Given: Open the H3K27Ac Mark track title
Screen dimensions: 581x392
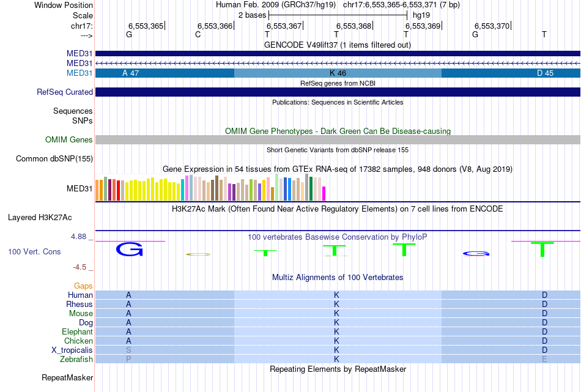Looking at the screenshot, I should point(337,209).
